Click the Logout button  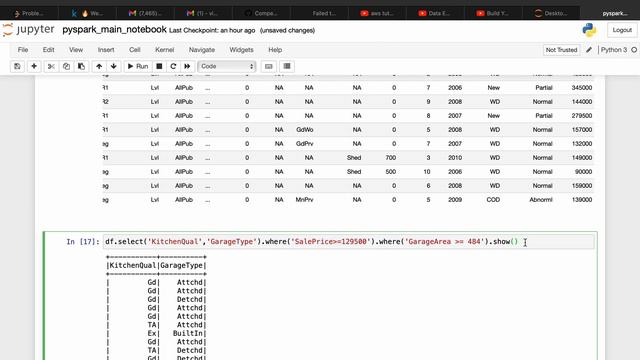click(x=622, y=30)
